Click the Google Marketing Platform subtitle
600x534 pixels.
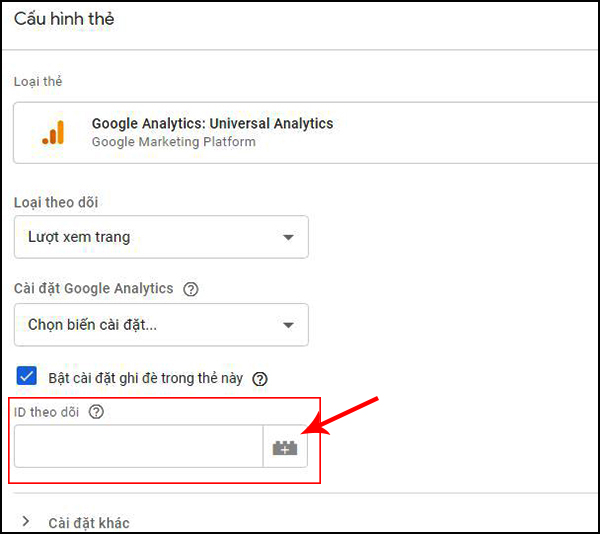coord(174,142)
